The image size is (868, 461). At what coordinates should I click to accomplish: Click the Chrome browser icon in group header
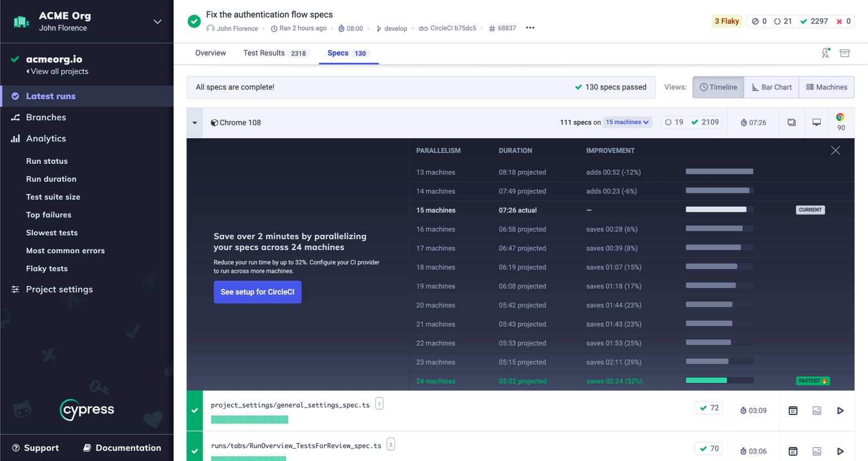pyautogui.click(x=840, y=118)
